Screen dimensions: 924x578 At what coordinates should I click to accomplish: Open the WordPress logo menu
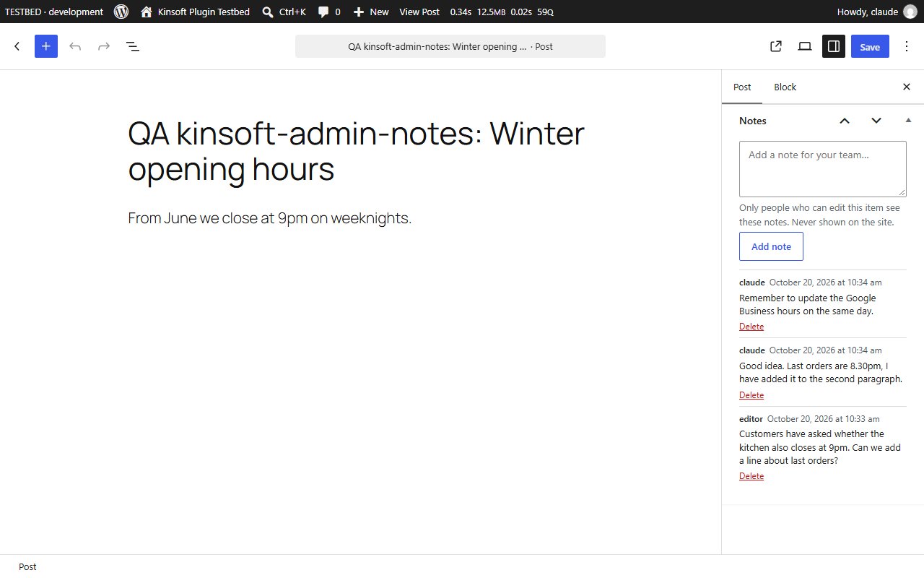coord(121,12)
